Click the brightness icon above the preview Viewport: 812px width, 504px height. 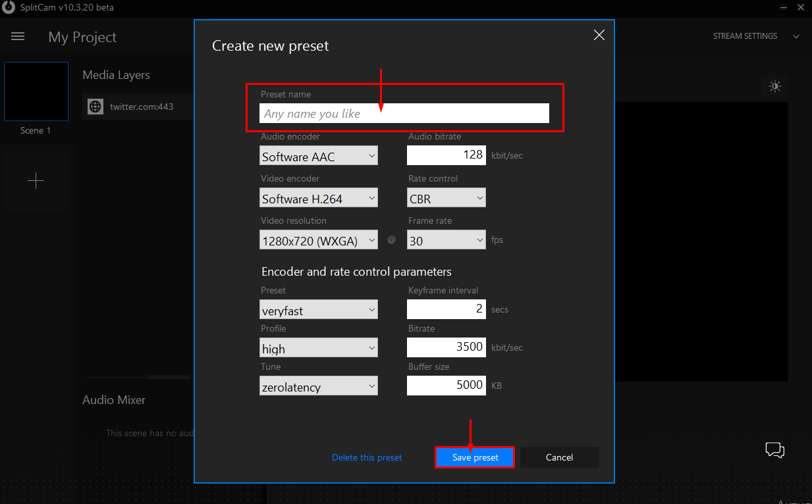(x=775, y=86)
